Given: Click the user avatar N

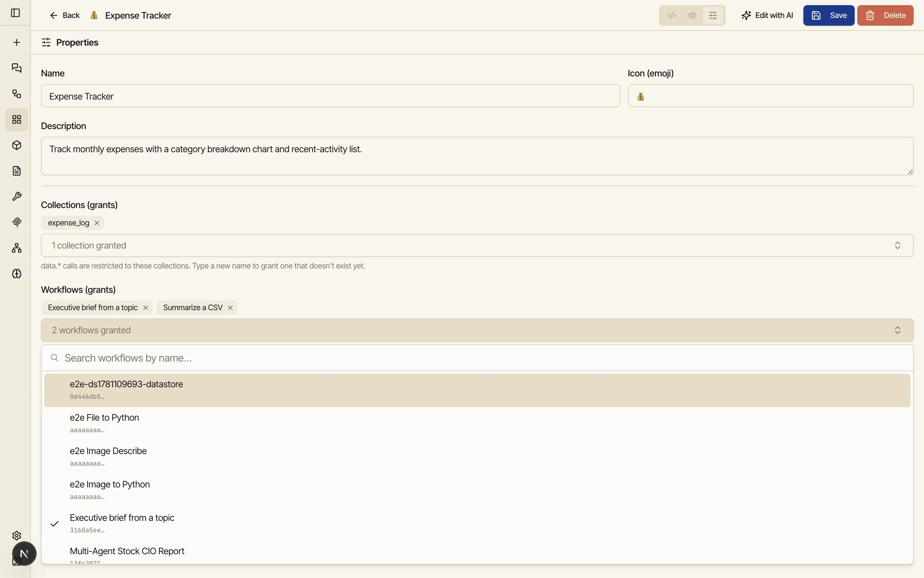Looking at the screenshot, I should (24, 554).
